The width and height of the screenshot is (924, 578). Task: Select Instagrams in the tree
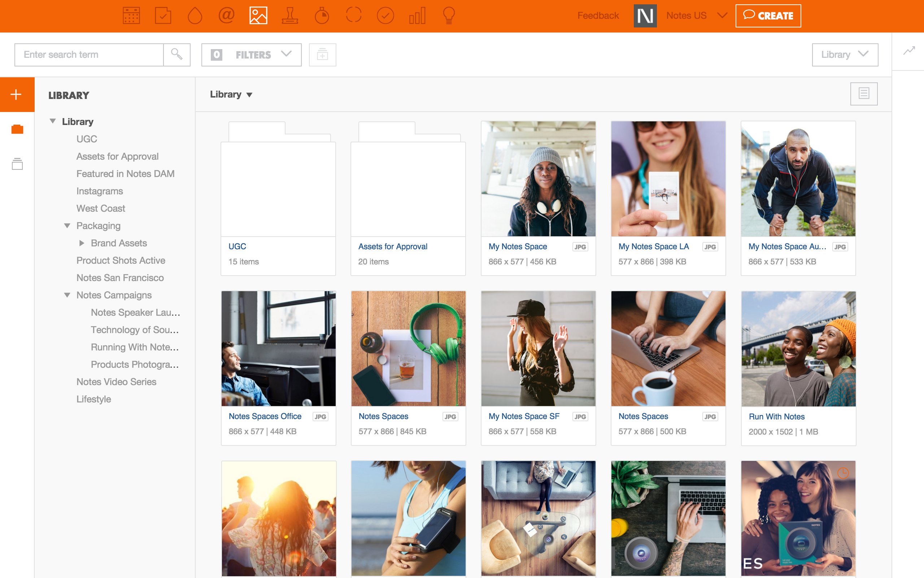[x=100, y=191]
